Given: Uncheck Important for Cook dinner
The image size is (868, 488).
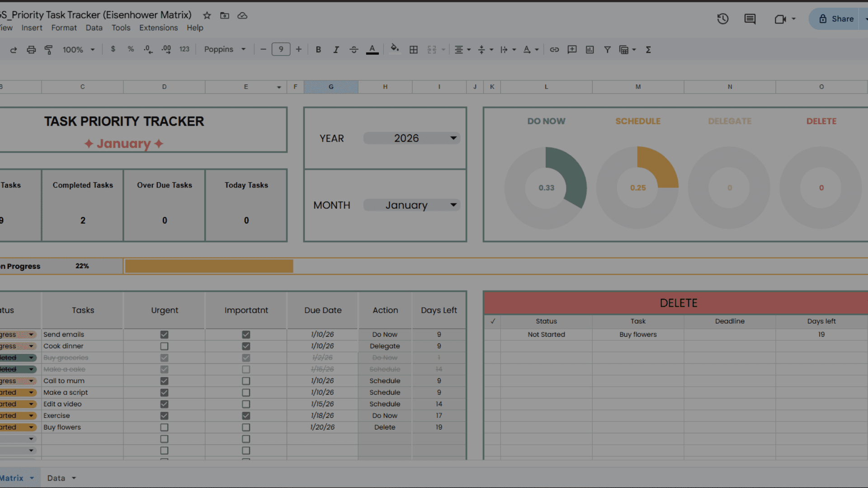Looking at the screenshot, I should pyautogui.click(x=246, y=346).
